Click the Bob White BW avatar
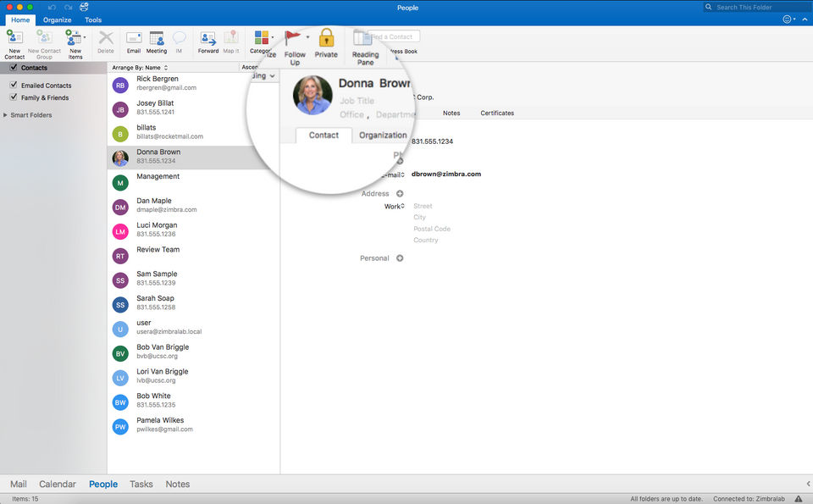 click(120, 402)
